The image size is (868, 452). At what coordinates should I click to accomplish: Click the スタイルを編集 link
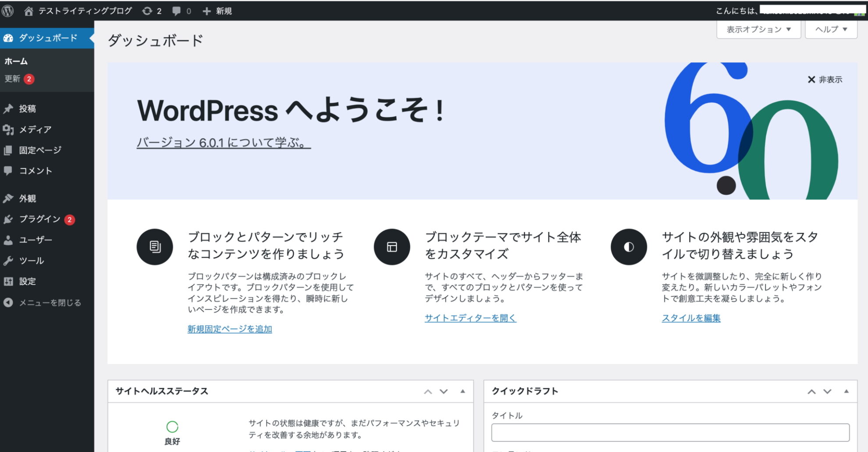pos(691,318)
